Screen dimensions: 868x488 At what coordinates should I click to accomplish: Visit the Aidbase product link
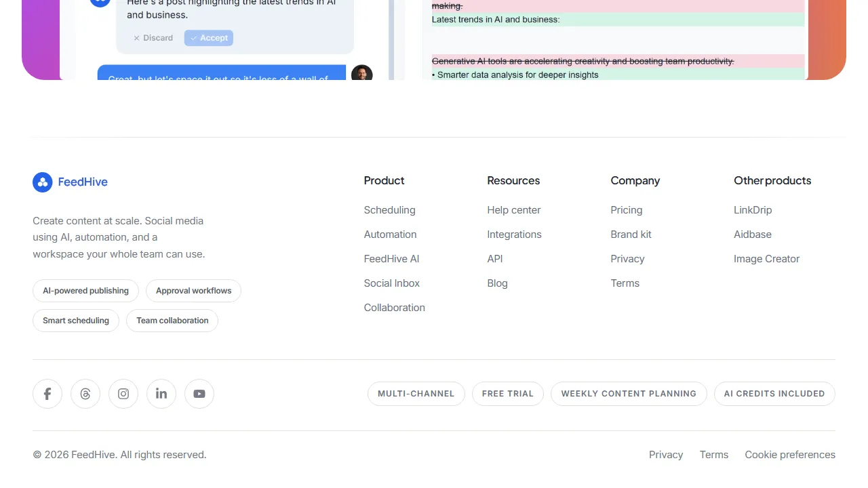(x=753, y=235)
